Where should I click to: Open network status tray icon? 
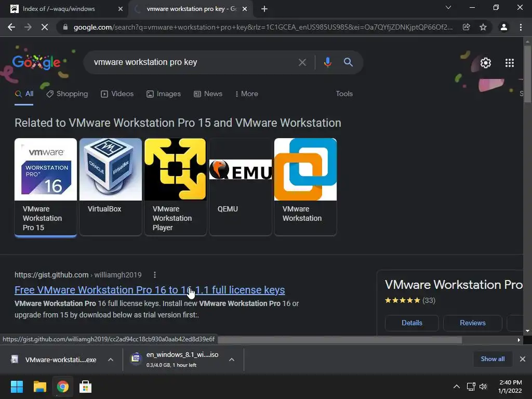[x=471, y=387]
